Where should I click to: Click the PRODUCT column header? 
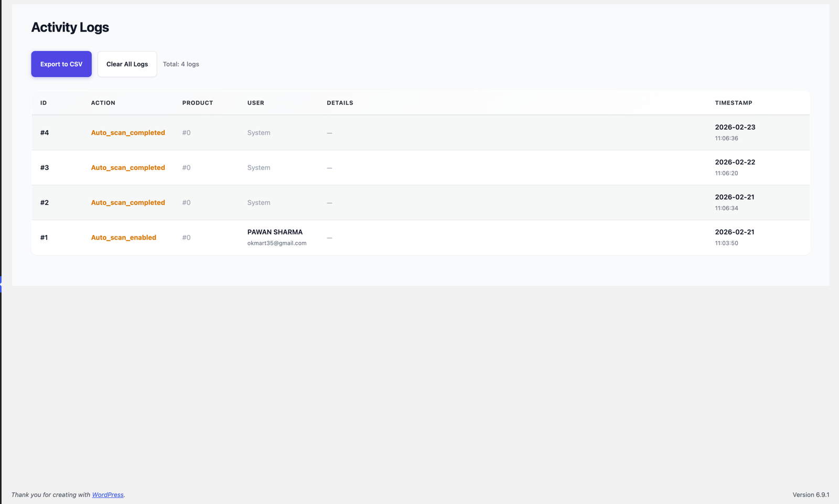197,103
